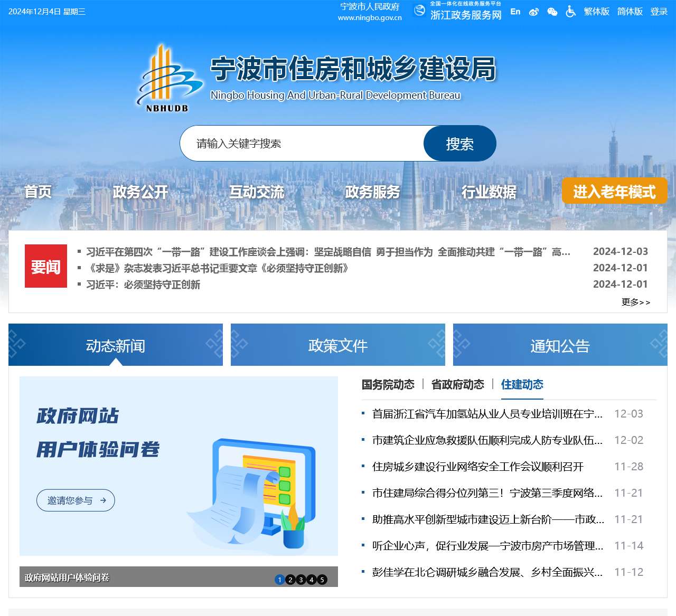Open 市住建局综合得分位列第三 article

point(487,493)
